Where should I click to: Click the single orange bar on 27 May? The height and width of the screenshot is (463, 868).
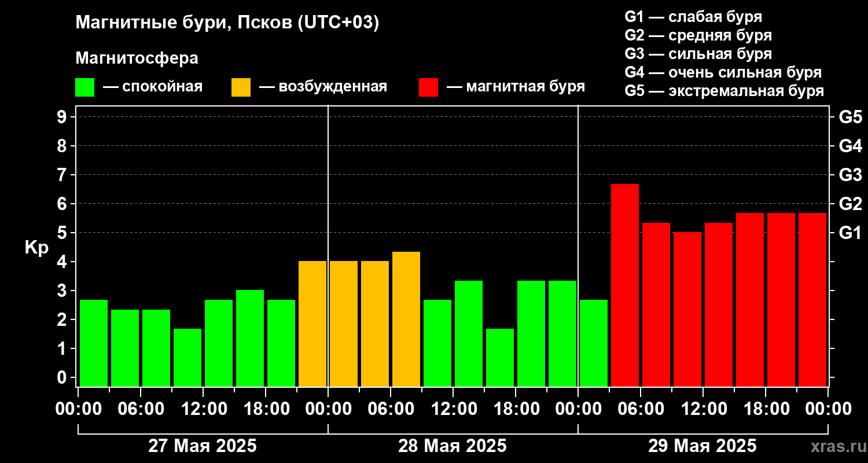[x=312, y=324]
